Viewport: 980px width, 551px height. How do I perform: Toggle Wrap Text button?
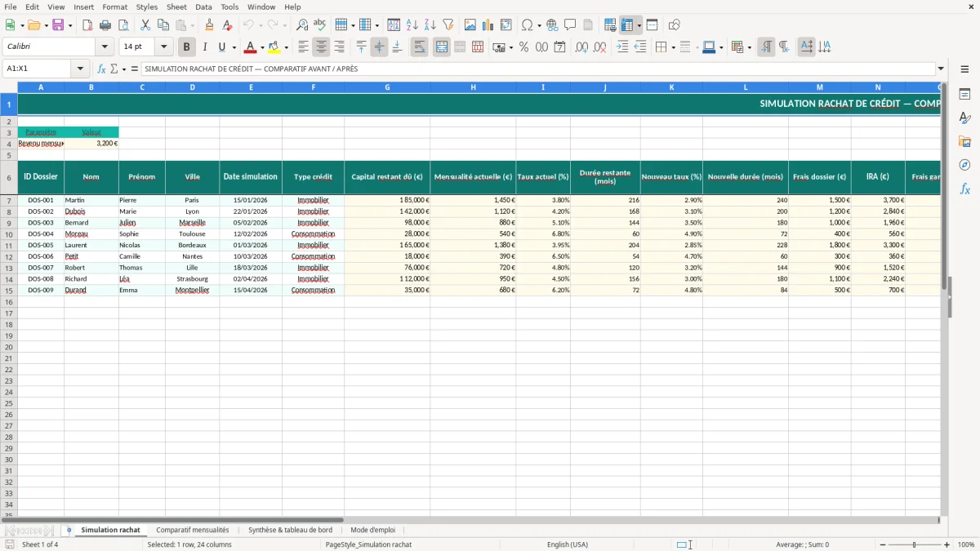(419, 47)
